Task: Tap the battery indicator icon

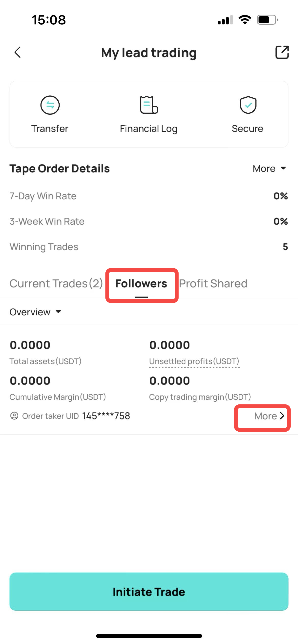Action: (x=267, y=20)
